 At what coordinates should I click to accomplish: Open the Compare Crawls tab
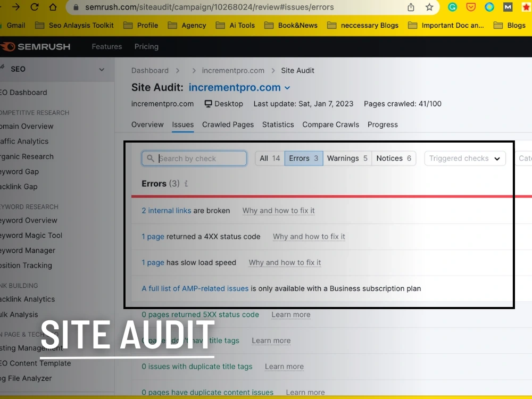click(x=330, y=124)
